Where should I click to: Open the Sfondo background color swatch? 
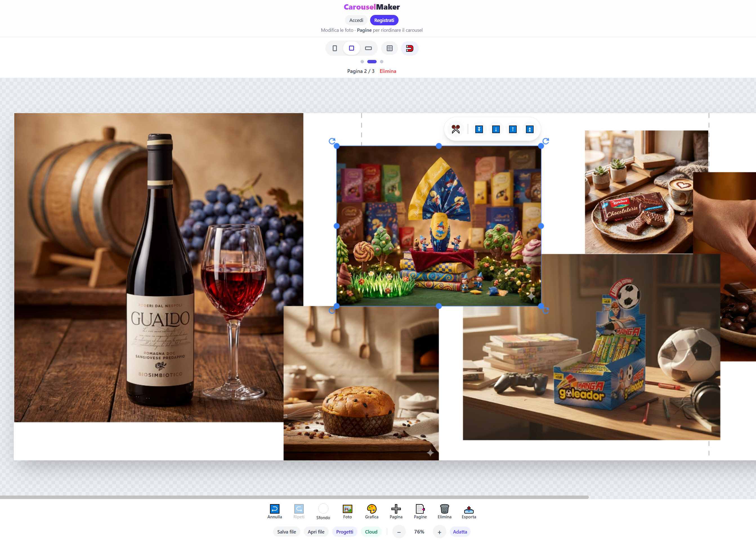point(323,508)
